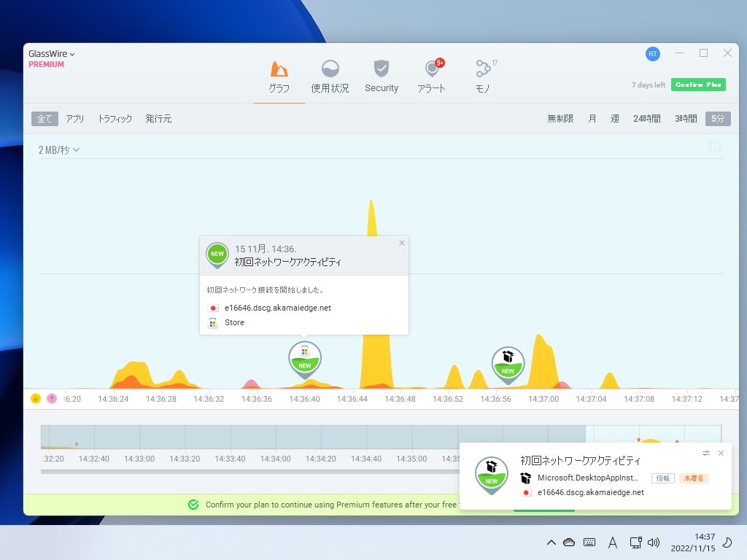The image size is (747, 560).
Task: View the アラート alerts with 9+ badge
Action: 431,75
